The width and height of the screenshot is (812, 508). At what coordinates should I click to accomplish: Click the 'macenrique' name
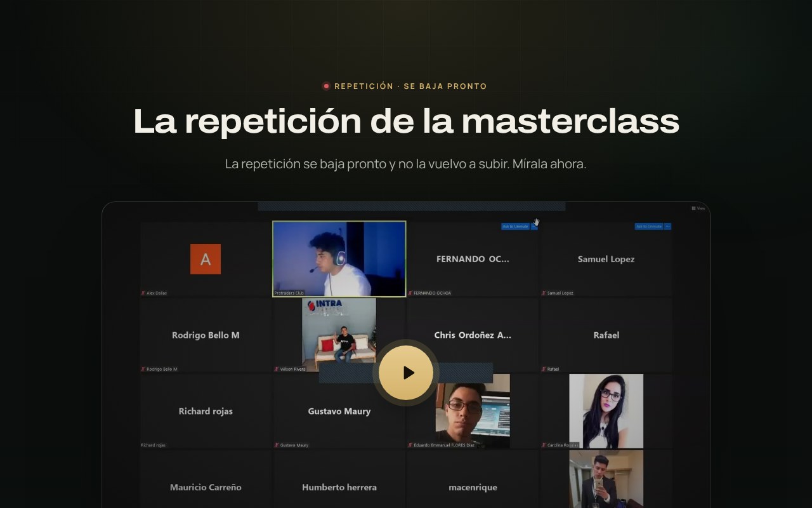[473, 488]
